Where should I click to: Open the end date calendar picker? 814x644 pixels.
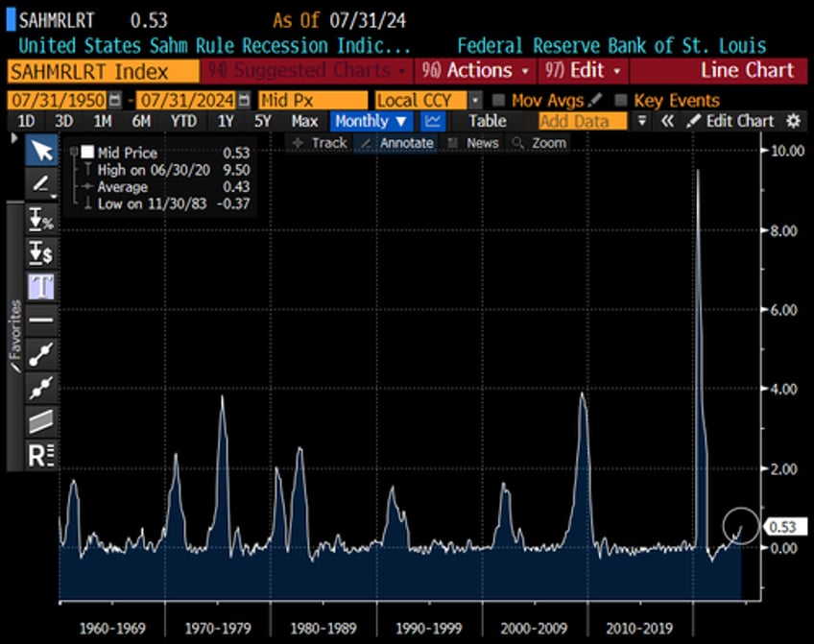[244, 100]
